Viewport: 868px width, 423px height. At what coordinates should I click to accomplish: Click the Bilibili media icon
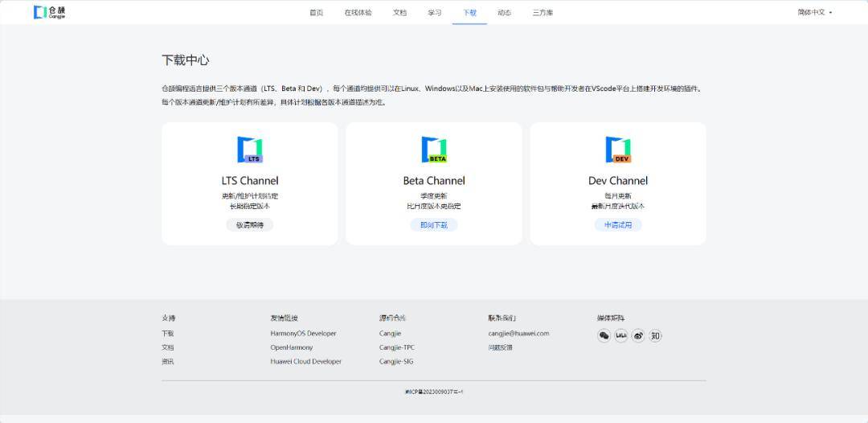[x=621, y=335]
